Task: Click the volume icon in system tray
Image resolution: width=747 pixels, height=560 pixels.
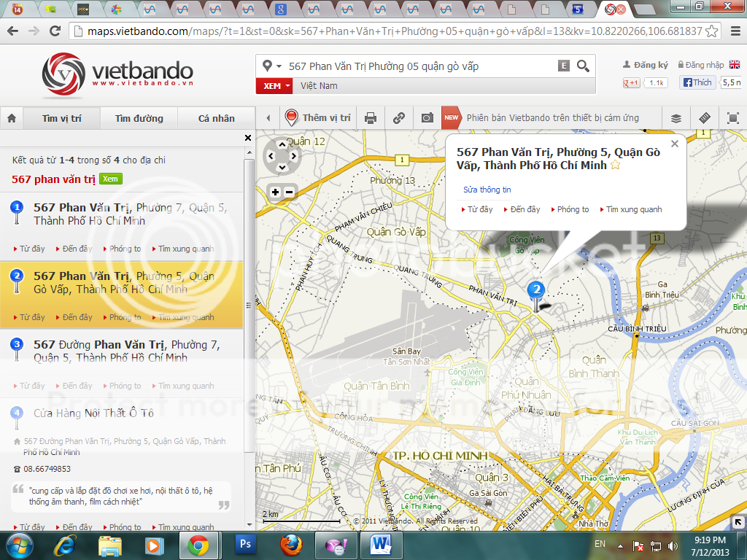Action: pos(672,545)
